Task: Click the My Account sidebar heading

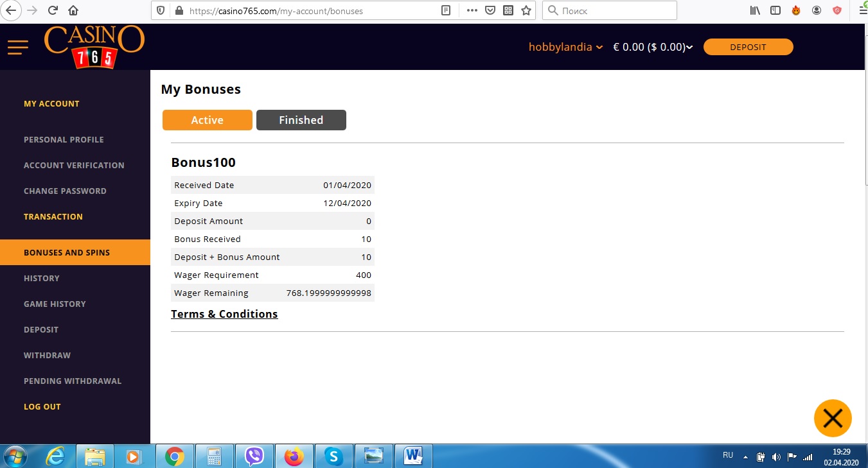Action: pyautogui.click(x=51, y=103)
